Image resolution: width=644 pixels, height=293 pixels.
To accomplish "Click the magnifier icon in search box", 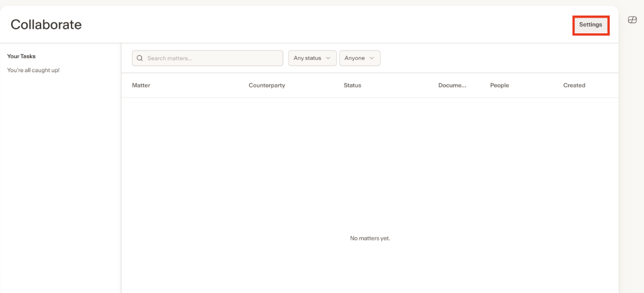I will click(x=140, y=58).
